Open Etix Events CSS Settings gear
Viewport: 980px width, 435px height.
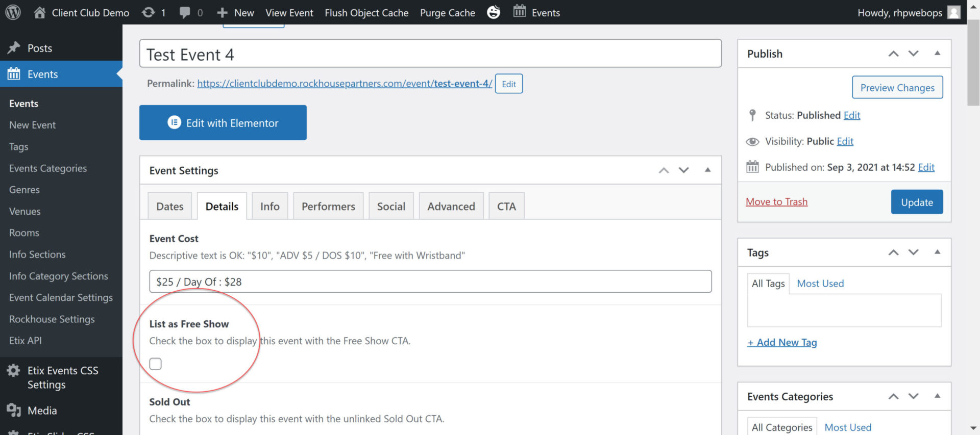14,371
